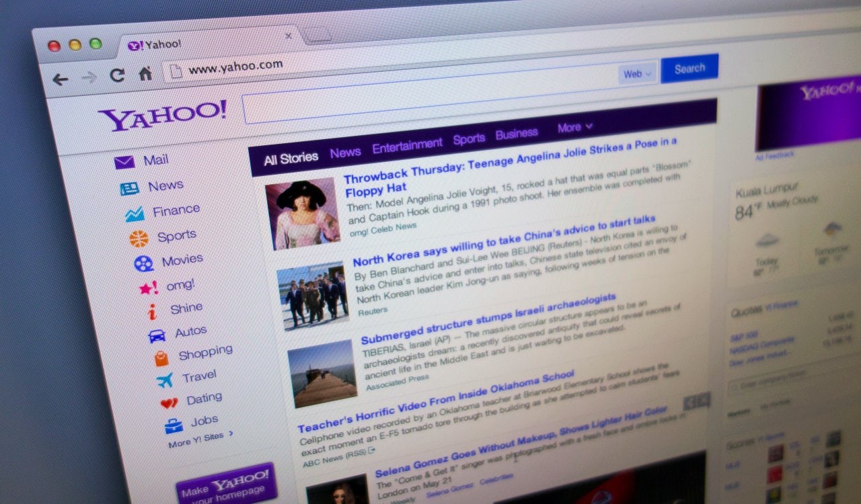Open the Web search type dropdown
861x504 pixels.
point(638,73)
